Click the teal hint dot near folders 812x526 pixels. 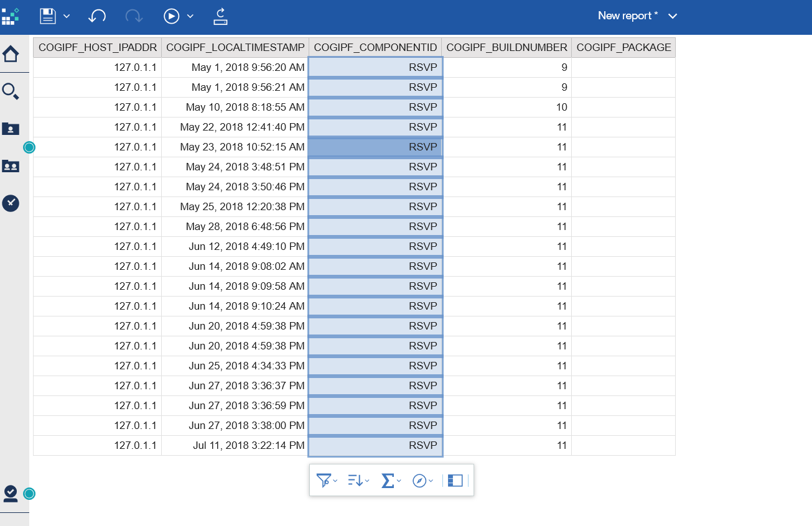[x=29, y=147]
